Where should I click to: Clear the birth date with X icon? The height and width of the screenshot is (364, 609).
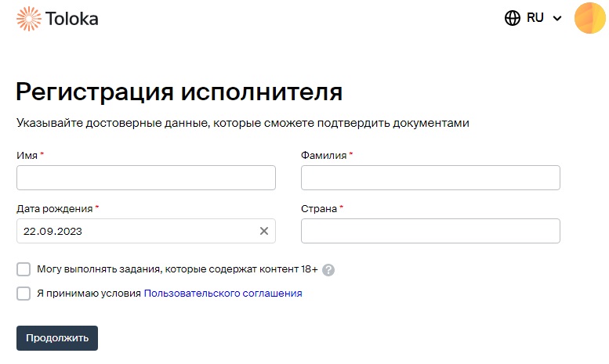(x=264, y=231)
